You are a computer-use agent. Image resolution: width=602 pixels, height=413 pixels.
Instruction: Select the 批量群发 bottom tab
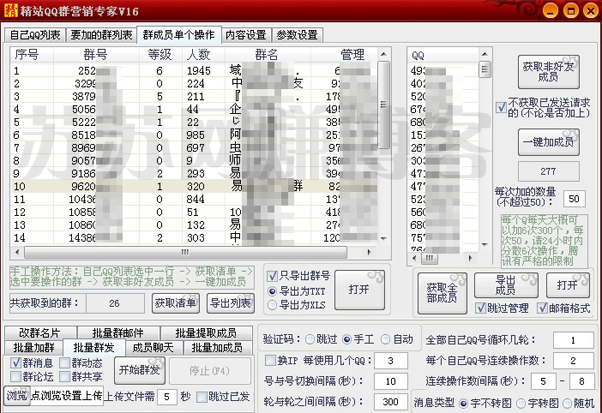point(94,347)
